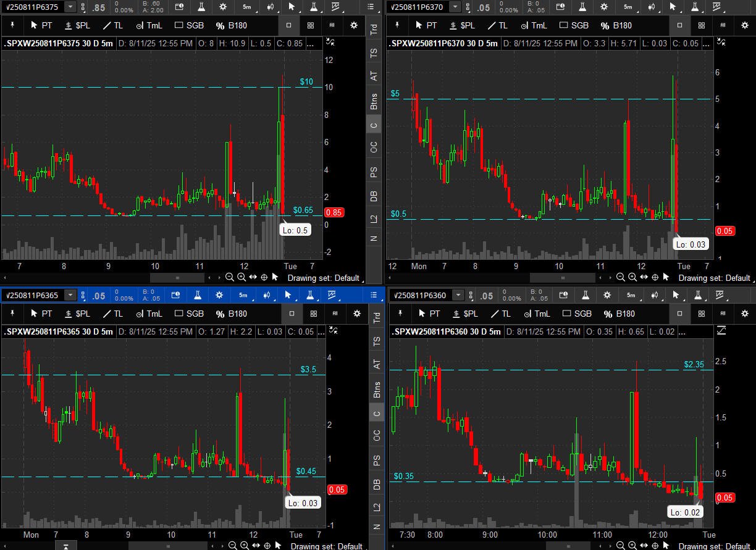Expand Drawing set Default menu under P6370
This screenshot has height=550, width=756.
[714, 278]
